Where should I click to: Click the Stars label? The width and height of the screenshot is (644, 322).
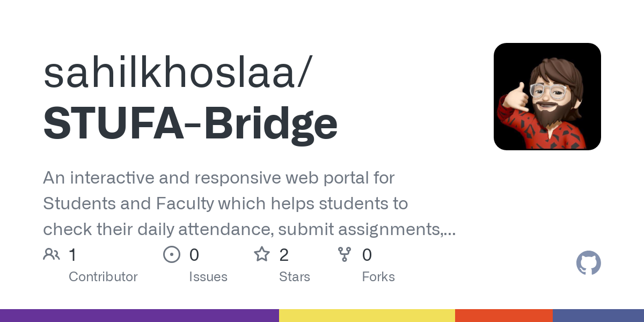point(295,277)
